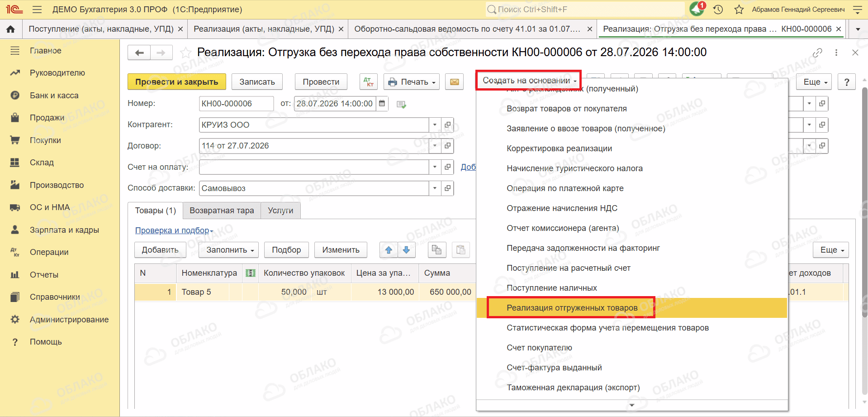Send document by email envelope icon
868x417 pixels.
tap(454, 82)
